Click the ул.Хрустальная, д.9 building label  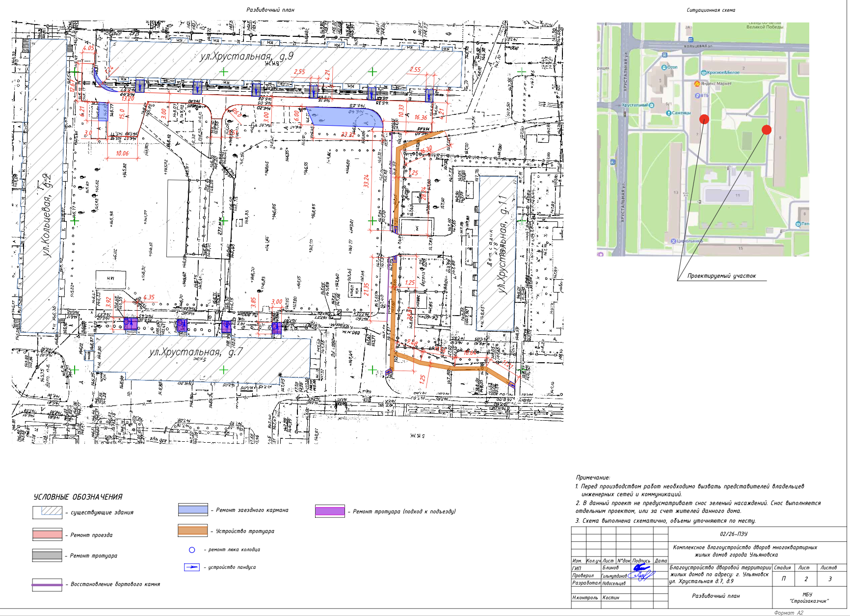click(x=246, y=56)
